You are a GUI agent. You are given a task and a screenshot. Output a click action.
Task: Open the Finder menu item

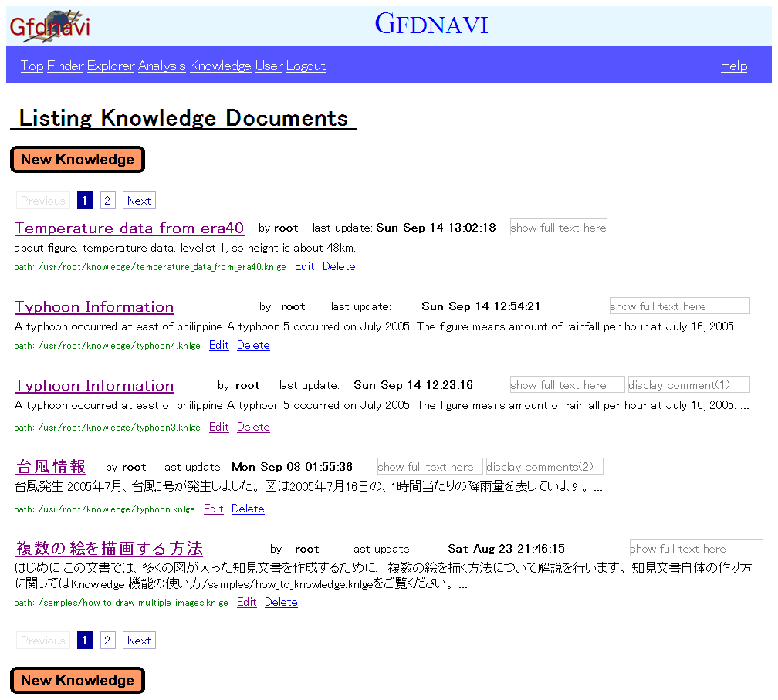point(65,66)
